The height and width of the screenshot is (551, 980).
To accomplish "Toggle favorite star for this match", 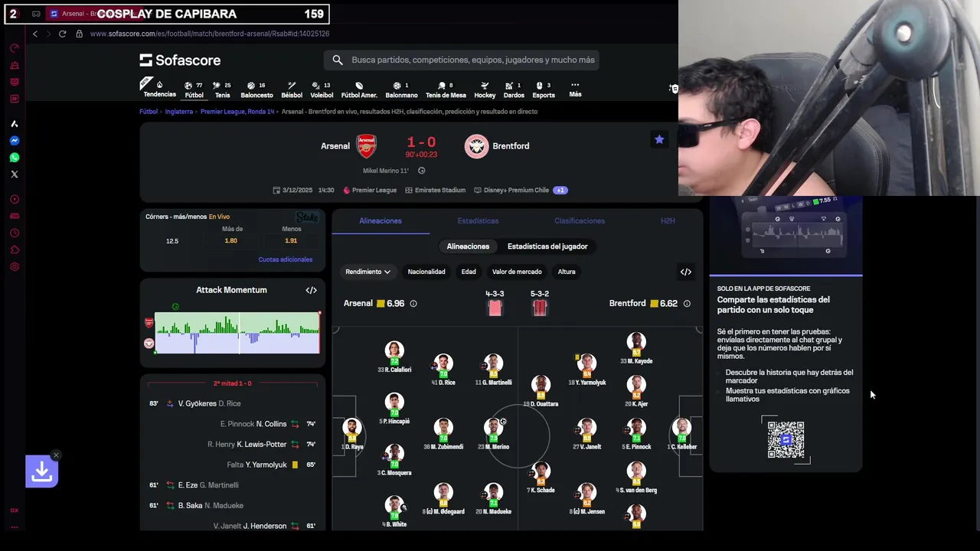I will coord(659,139).
